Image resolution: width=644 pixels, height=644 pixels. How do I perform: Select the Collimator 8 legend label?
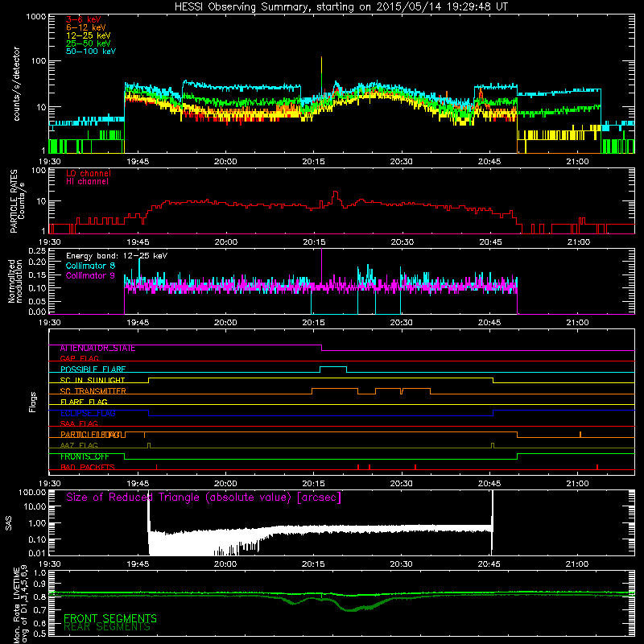[x=90, y=266]
